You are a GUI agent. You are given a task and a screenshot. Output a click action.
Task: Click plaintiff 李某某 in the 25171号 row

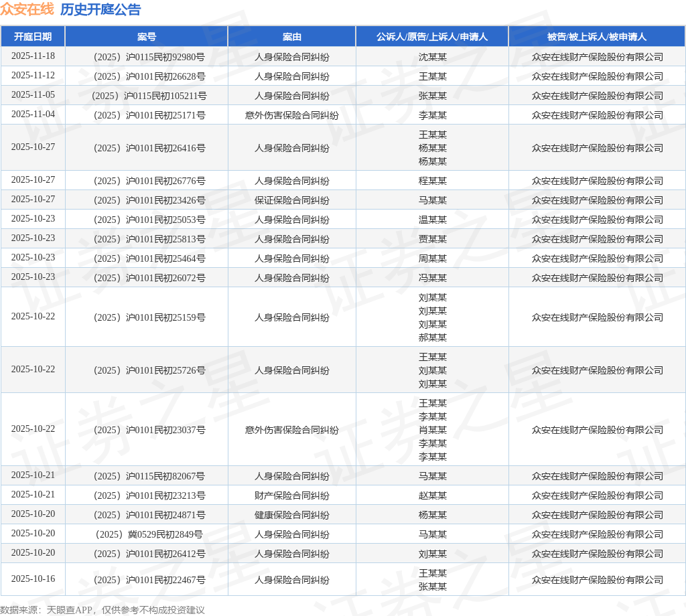[432, 115]
